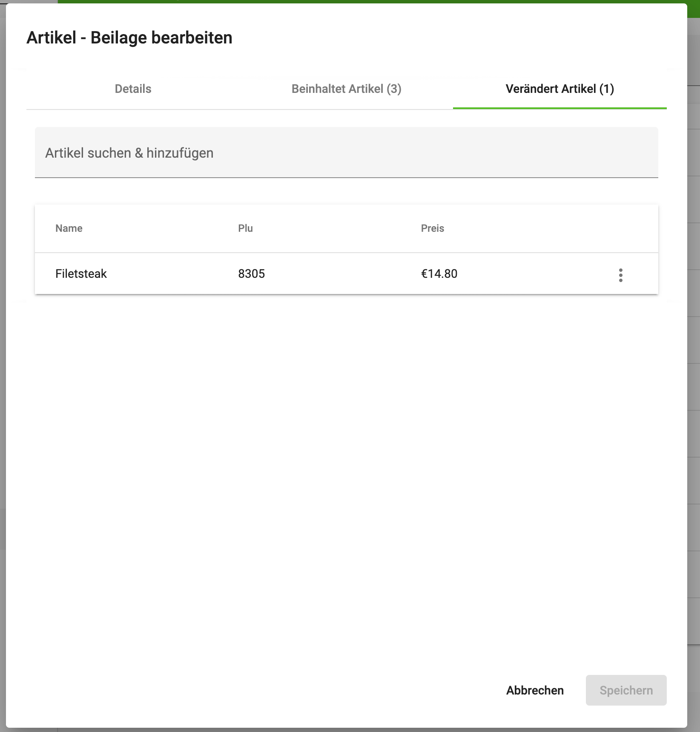Switch to the Details tab
This screenshot has width=700, height=732.
132,89
